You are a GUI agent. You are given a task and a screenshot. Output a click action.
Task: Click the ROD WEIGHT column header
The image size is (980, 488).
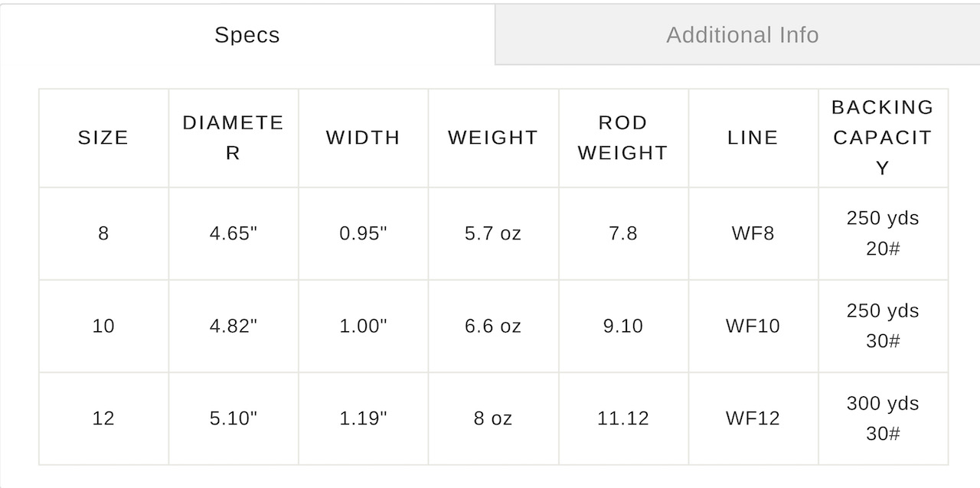[622, 138]
